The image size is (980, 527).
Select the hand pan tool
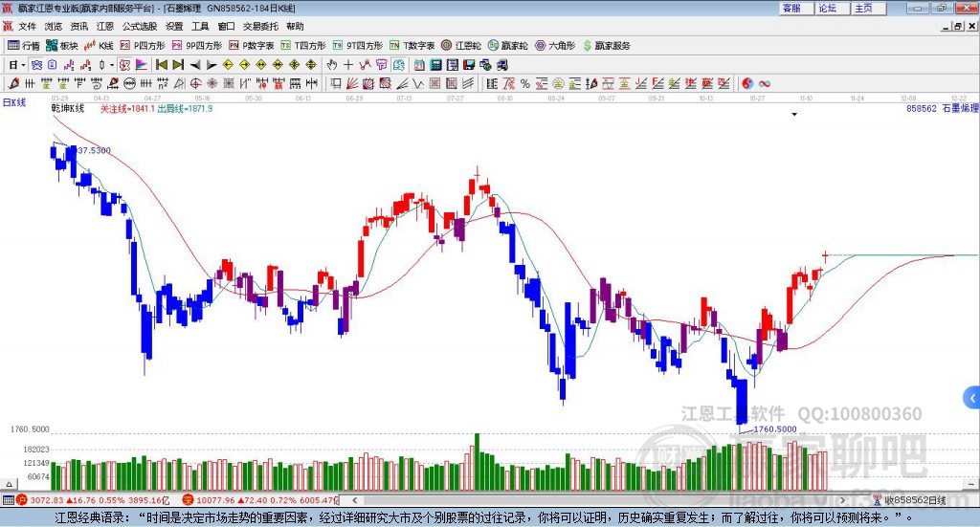(332, 65)
